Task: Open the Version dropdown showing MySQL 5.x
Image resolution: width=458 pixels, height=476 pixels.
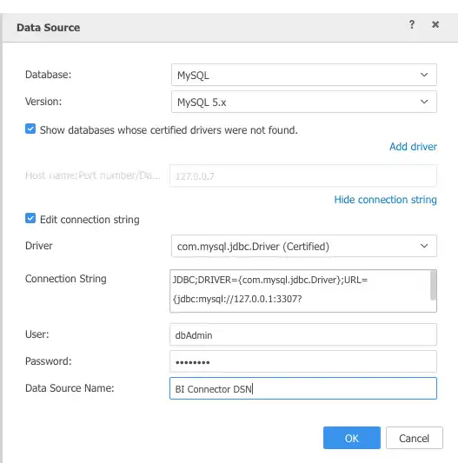Action: pos(303,102)
